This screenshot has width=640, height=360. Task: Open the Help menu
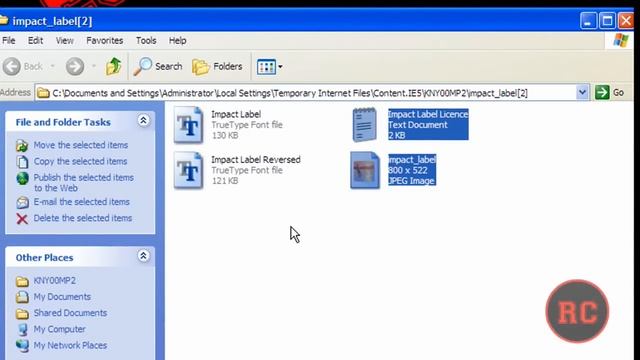(x=178, y=40)
